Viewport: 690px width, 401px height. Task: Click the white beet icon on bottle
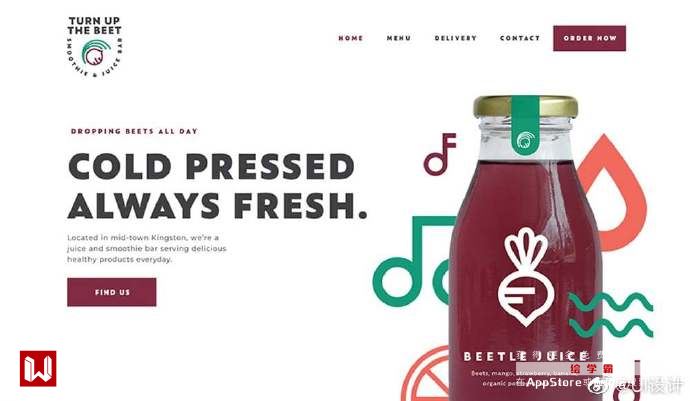[526, 277]
